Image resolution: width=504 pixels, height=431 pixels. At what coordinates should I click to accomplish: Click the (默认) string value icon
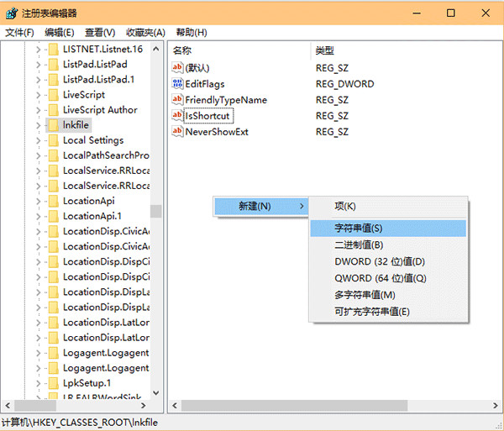177,68
